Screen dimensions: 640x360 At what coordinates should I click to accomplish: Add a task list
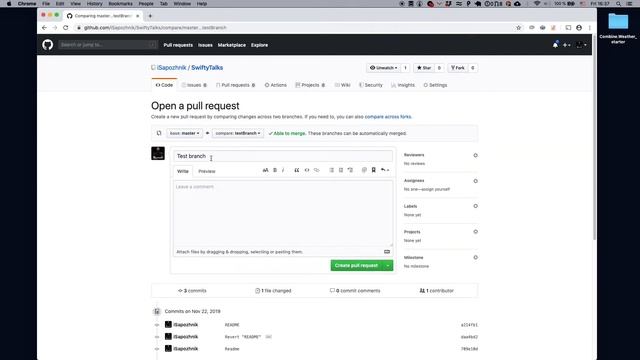coord(350,170)
